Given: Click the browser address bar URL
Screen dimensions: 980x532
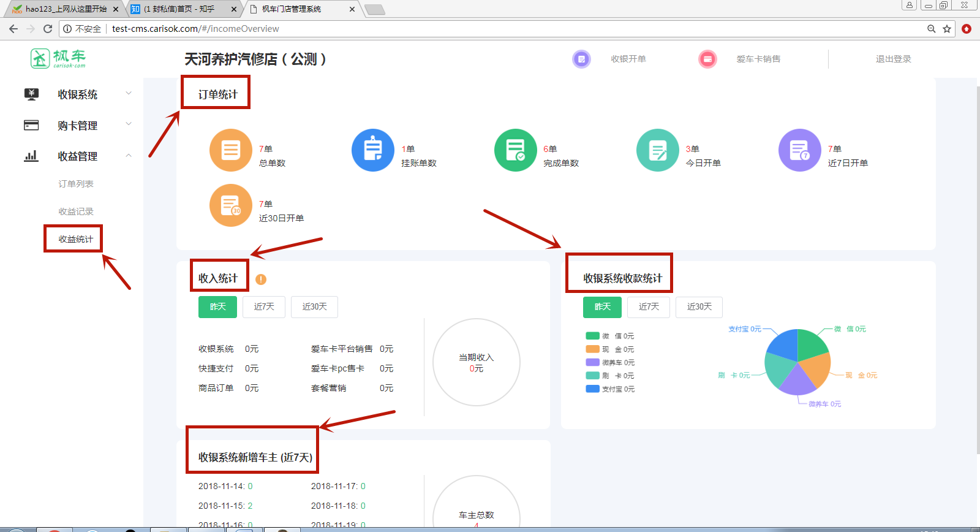Looking at the screenshot, I should 195,29.
